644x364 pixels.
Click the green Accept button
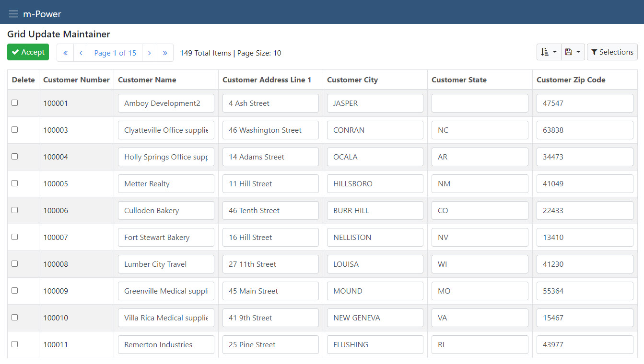[x=28, y=52]
